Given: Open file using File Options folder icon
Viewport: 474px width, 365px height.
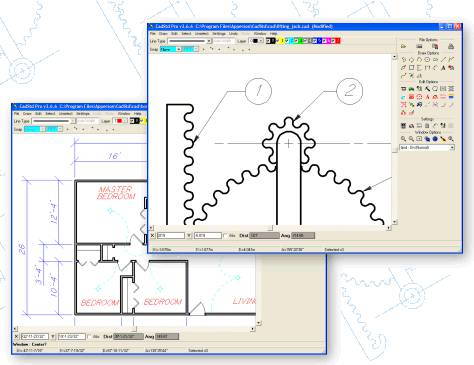Looking at the screenshot, I should (404, 46).
